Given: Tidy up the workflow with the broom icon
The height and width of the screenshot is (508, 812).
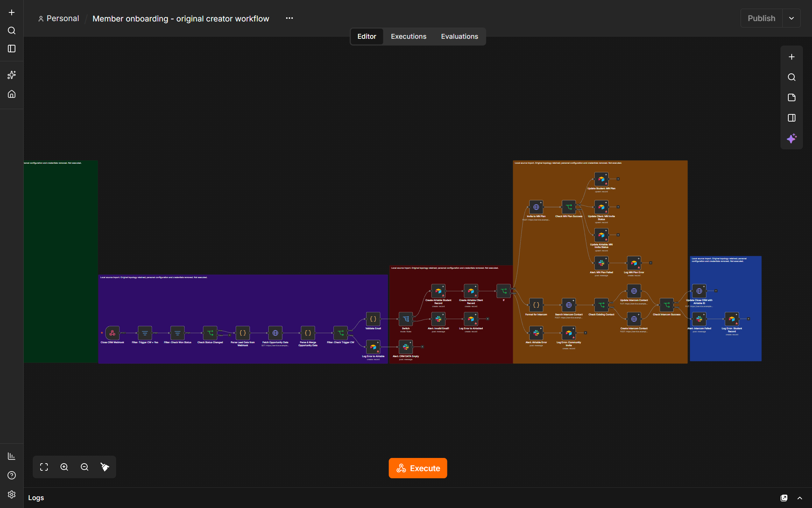Looking at the screenshot, I should [105, 467].
